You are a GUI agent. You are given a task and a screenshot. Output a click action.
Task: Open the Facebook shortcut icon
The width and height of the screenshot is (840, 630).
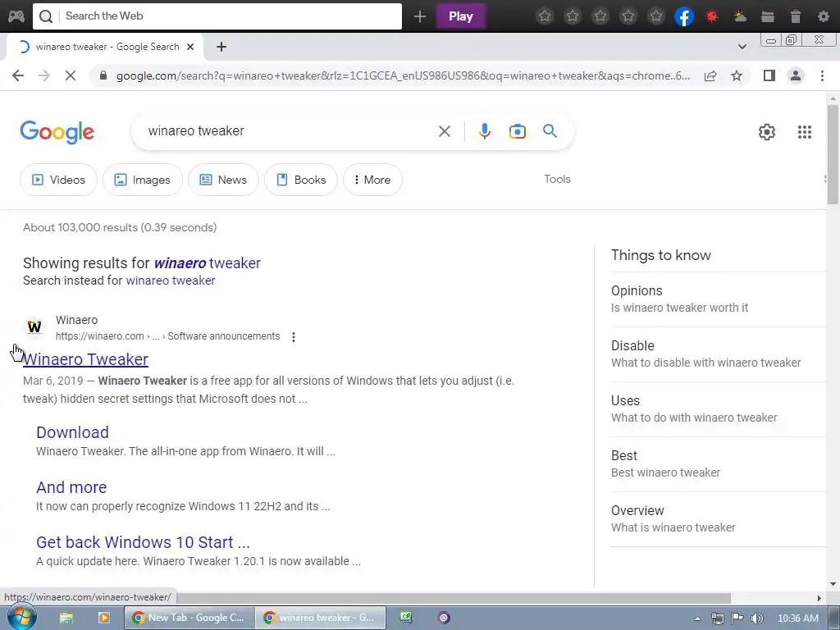[x=684, y=16]
